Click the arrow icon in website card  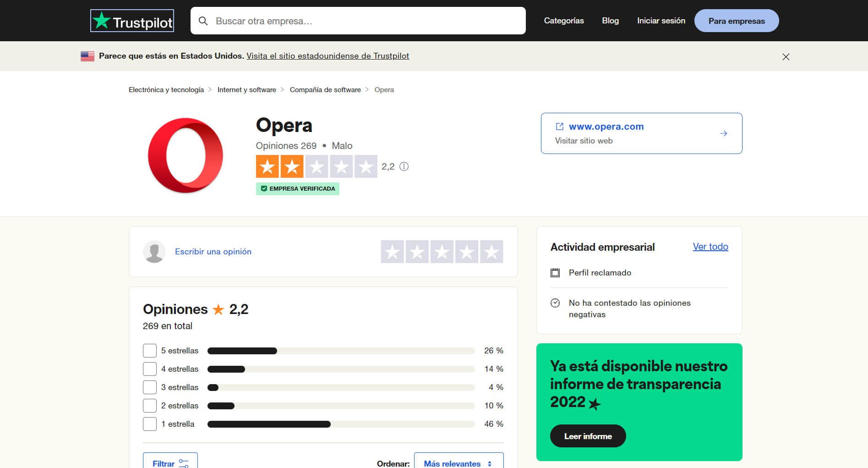point(724,133)
